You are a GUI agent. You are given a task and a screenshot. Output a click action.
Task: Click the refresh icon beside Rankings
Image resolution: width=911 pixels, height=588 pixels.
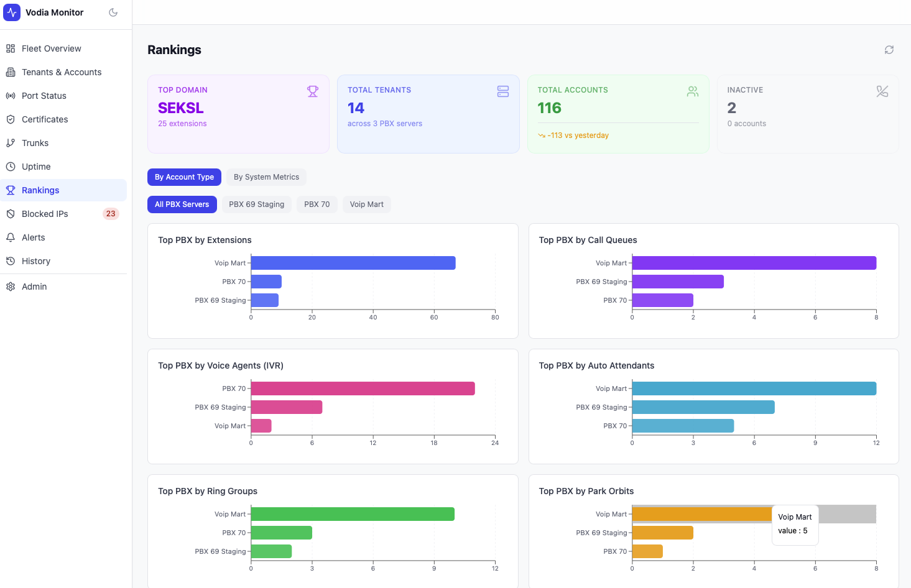pos(889,50)
